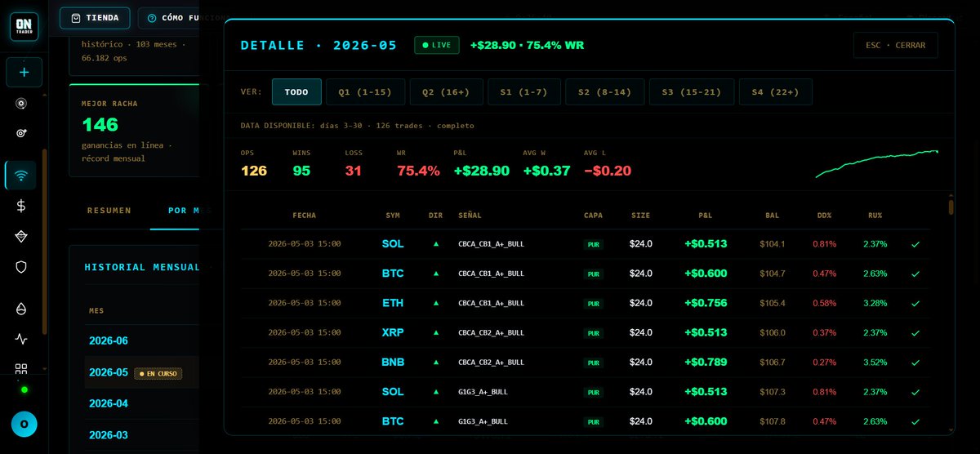Click the CBCA_CB1_A+_BULL signal on ETH row
The height and width of the screenshot is (454, 980).
click(491, 303)
